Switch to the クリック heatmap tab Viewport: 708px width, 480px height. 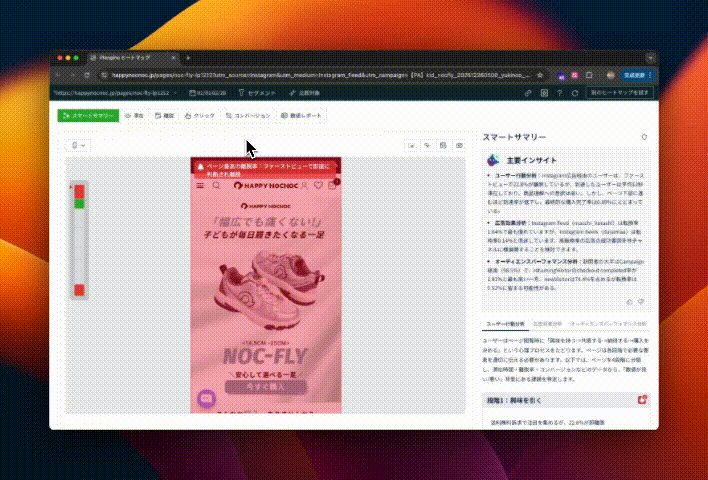click(200, 116)
